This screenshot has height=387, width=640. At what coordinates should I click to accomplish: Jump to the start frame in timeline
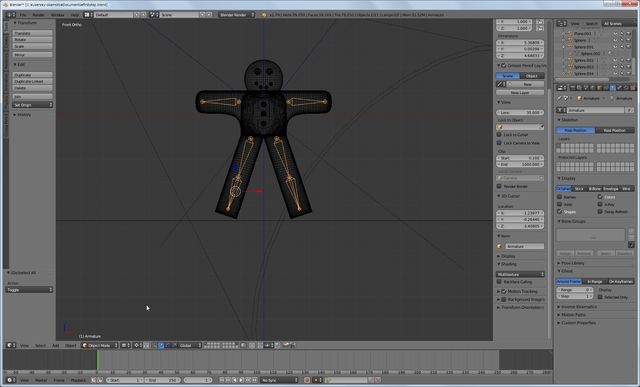(222, 380)
